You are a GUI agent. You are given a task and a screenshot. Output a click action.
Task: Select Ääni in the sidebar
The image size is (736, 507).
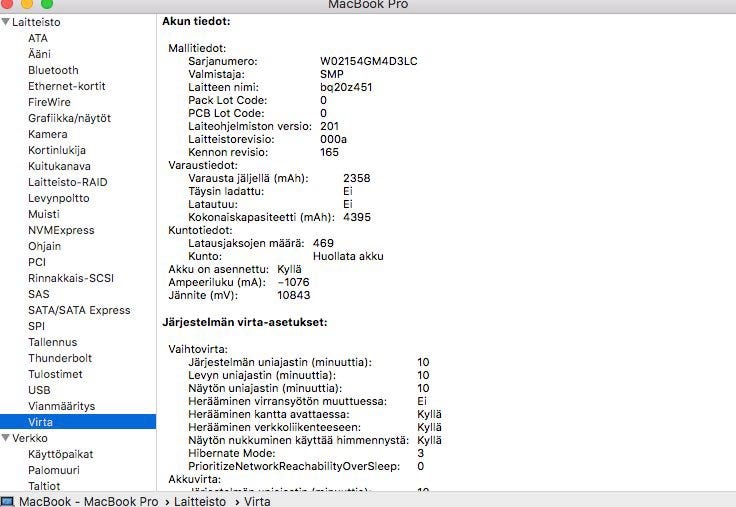click(39, 54)
